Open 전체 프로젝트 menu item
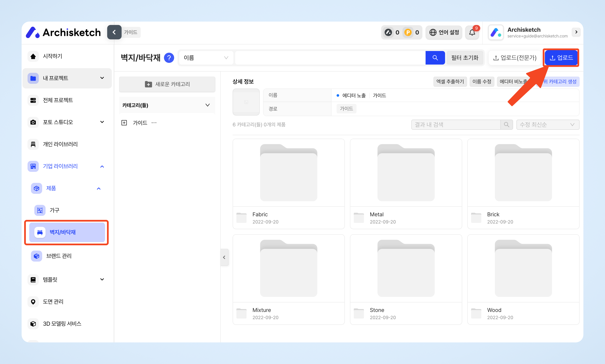This screenshot has height=364, width=605. [67, 100]
